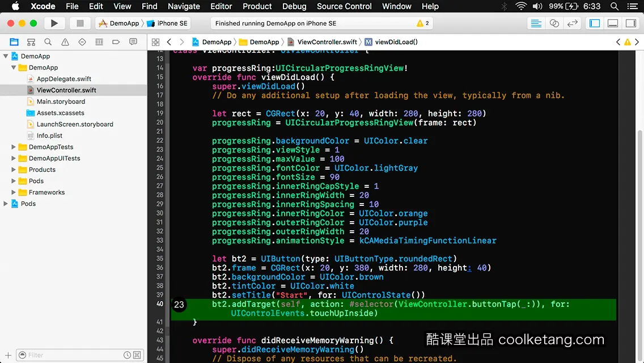
Task: Open LaunchScreen.storyboard
Action: point(75,124)
